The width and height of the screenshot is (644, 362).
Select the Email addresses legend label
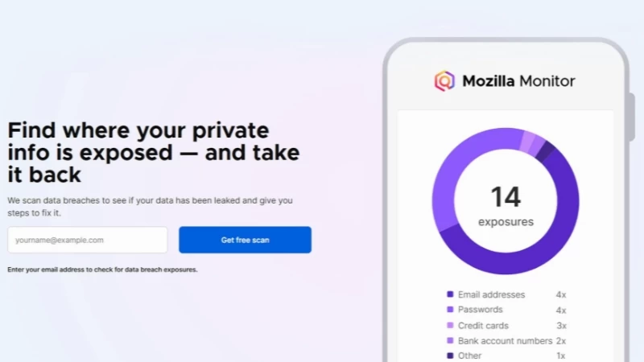click(491, 294)
